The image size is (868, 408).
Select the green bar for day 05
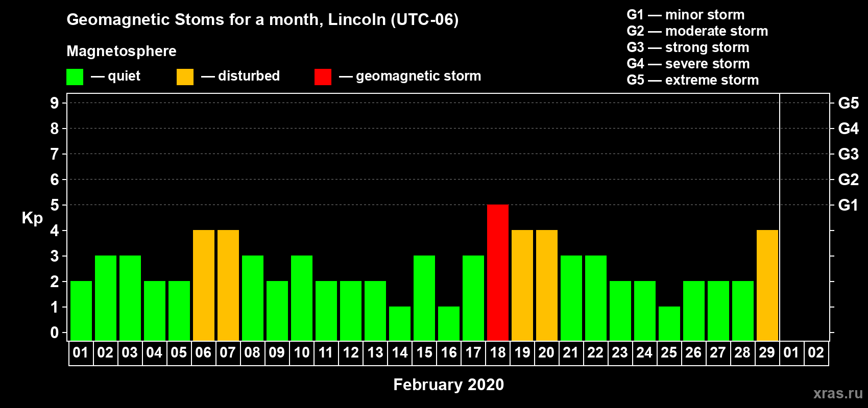click(179, 311)
